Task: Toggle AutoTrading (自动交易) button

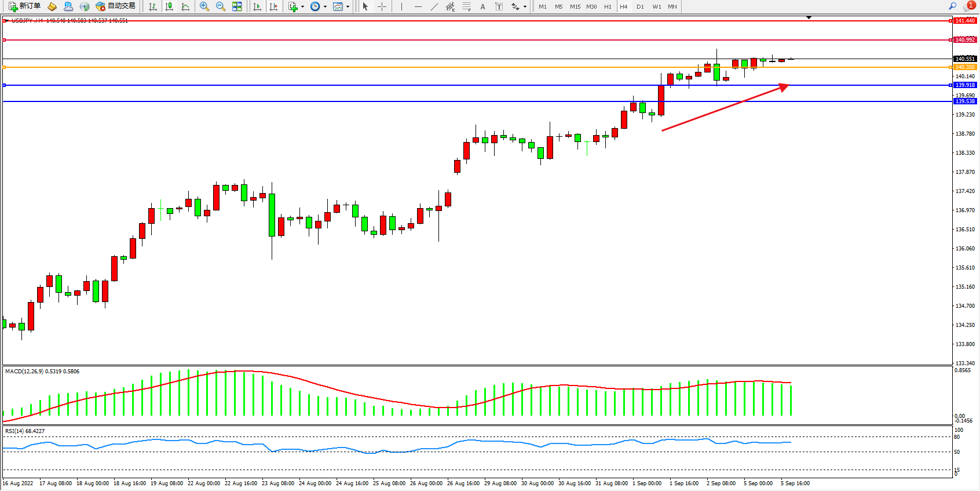Action: click(x=116, y=6)
